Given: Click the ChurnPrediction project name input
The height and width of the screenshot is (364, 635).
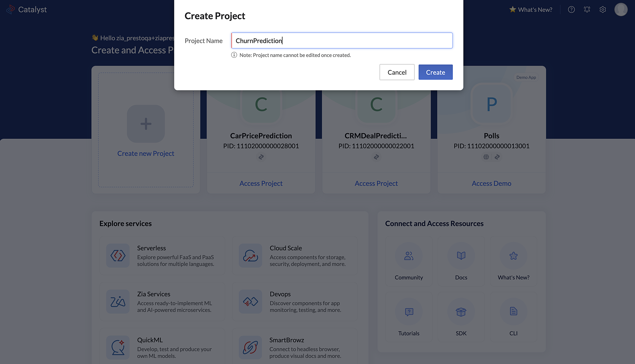Looking at the screenshot, I should coord(342,41).
